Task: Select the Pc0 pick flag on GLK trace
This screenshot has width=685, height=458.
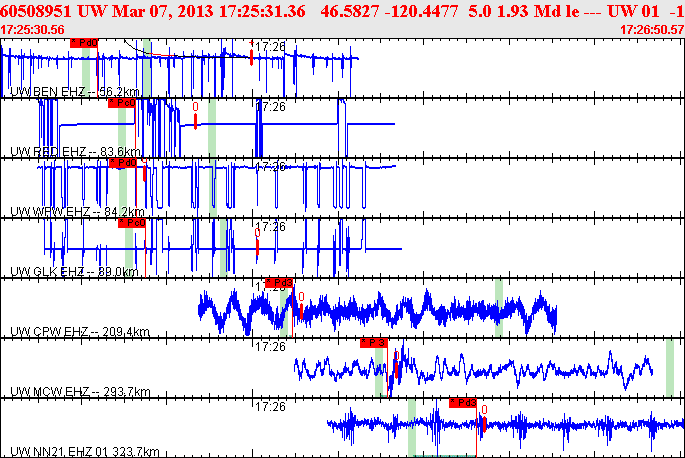Action: click(x=132, y=223)
